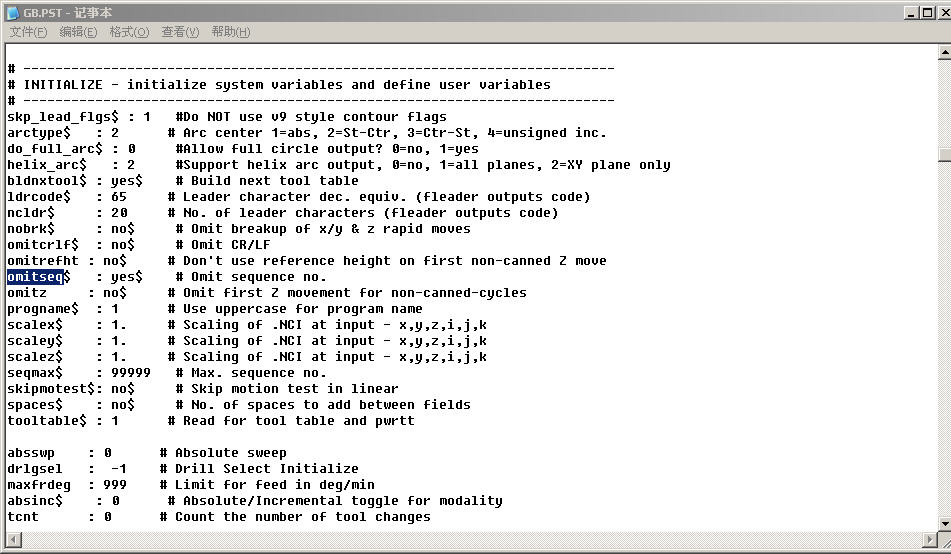
Task: Click the absswp variable name
Action: click(x=31, y=453)
